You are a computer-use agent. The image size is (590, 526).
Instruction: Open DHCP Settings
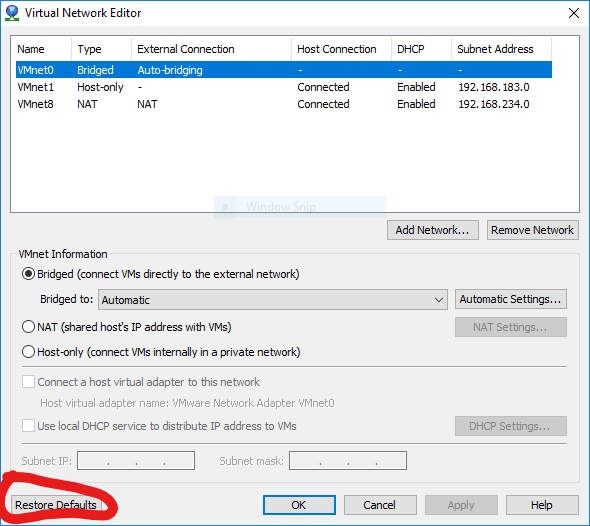(511, 426)
